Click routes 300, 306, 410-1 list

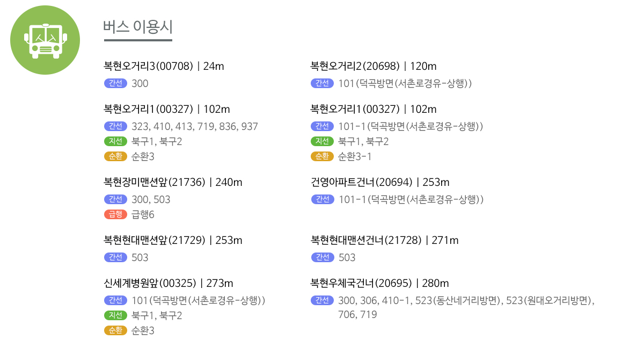pos(467,300)
